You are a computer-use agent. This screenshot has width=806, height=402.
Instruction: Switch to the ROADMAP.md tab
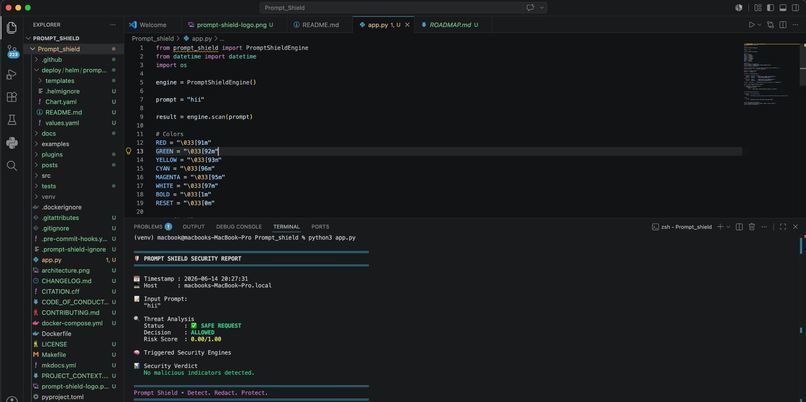point(450,25)
